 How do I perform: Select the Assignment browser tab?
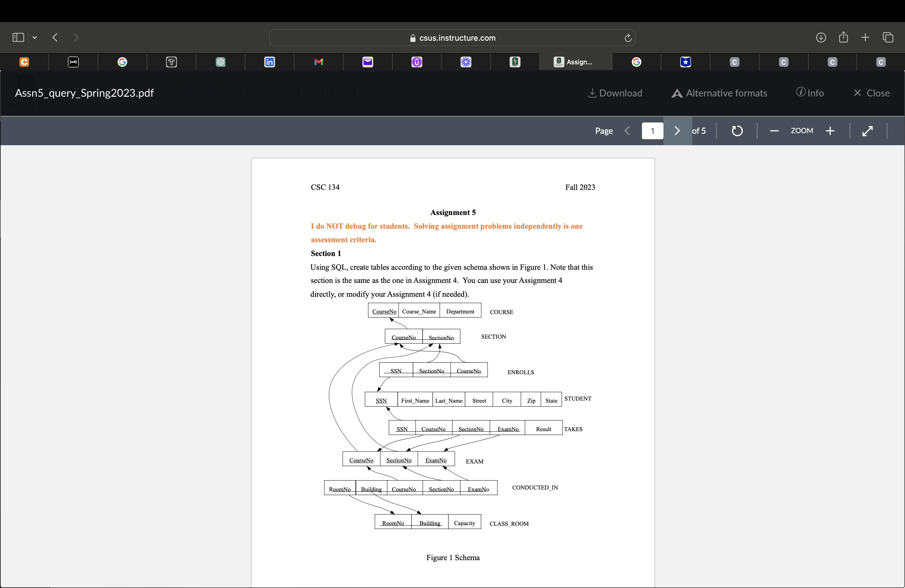(x=575, y=62)
